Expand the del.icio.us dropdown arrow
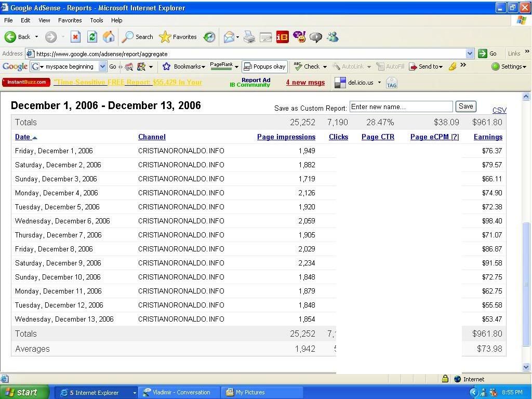Screen dimensions: 532x399 379,83
